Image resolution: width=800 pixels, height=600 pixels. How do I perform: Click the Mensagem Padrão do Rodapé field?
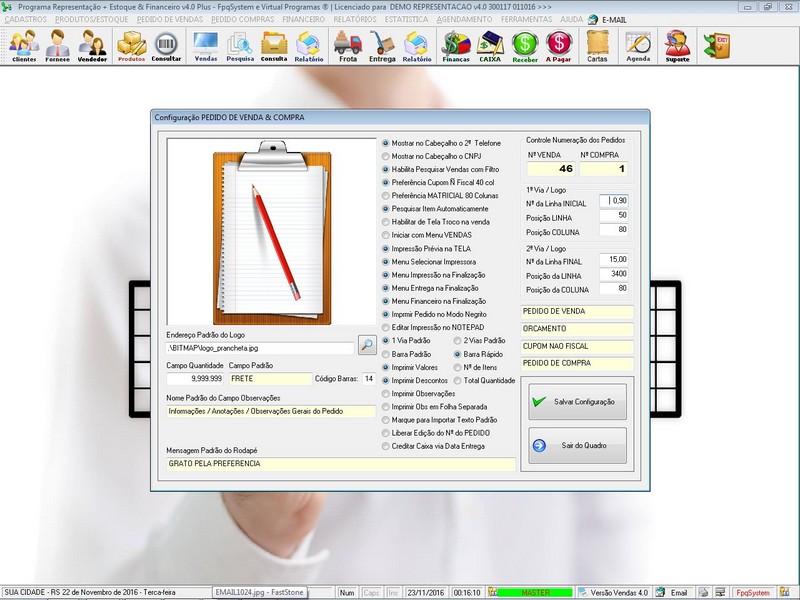click(340, 464)
